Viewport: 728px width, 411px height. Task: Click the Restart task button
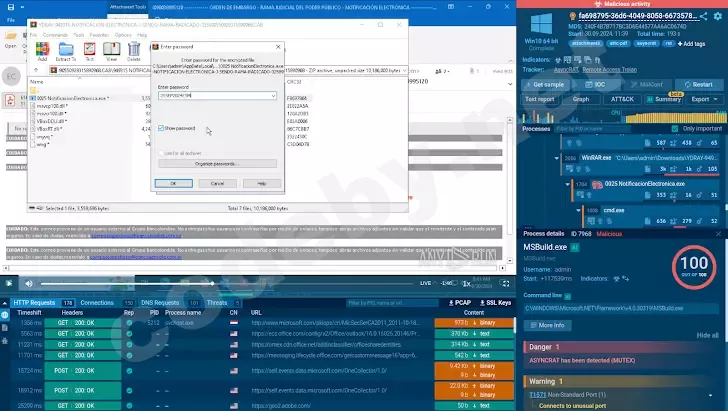tap(698, 85)
